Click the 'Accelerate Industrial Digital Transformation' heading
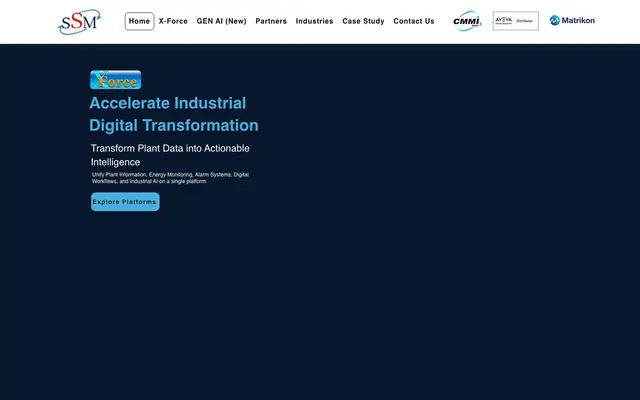 (x=174, y=114)
